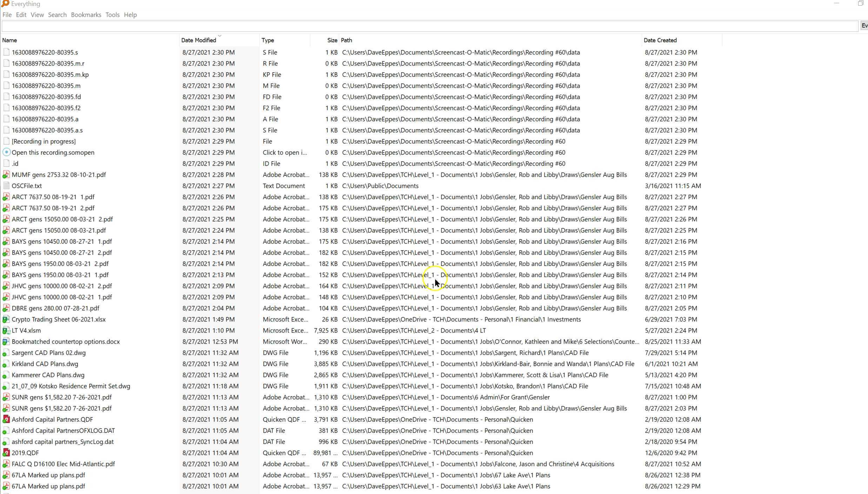The image size is (868, 494).
Task: Open the Ev control right of the search bar
Action: [864, 25]
